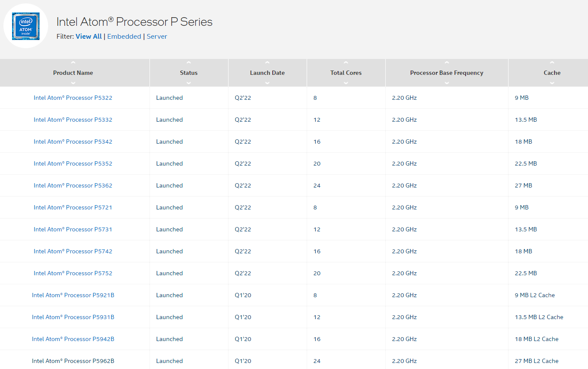Open Intel Atom Processor P5332 page
The width and height of the screenshot is (588, 369).
coord(73,120)
